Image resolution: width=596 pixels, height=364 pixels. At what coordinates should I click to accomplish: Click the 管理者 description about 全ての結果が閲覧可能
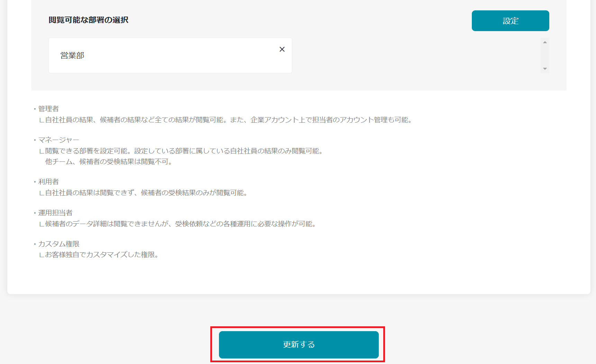pos(228,120)
